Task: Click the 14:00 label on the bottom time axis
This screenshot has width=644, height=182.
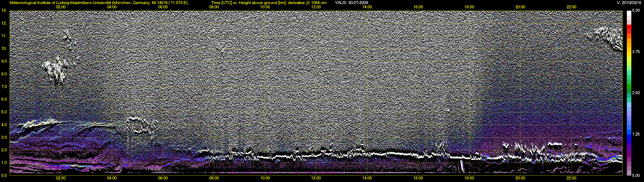Action: (367, 178)
